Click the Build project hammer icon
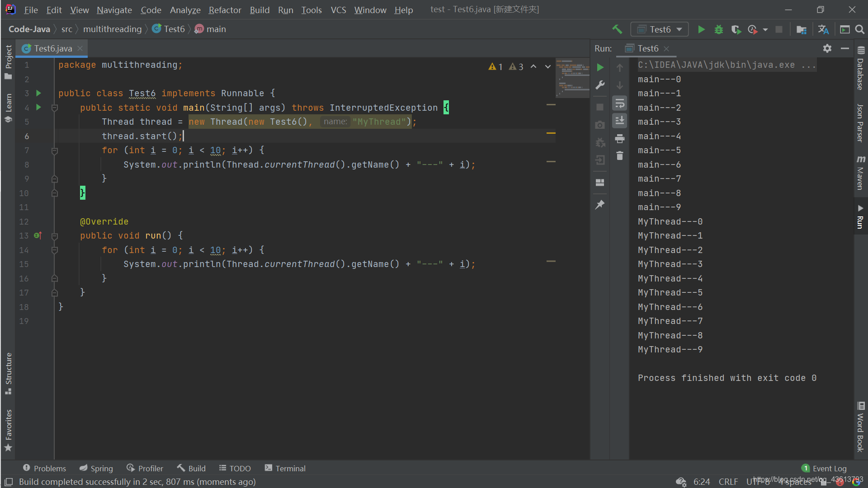Screen dimensions: 868x488 (x=617, y=29)
